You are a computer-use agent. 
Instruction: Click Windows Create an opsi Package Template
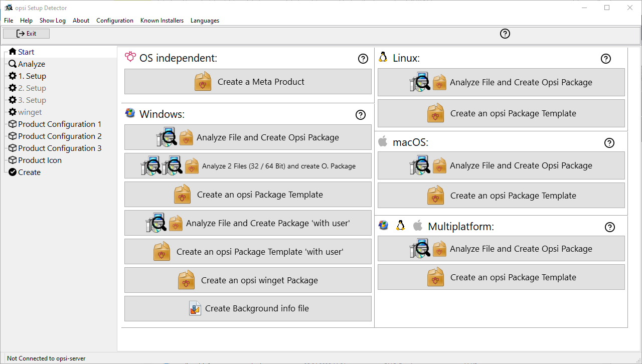[x=248, y=194]
